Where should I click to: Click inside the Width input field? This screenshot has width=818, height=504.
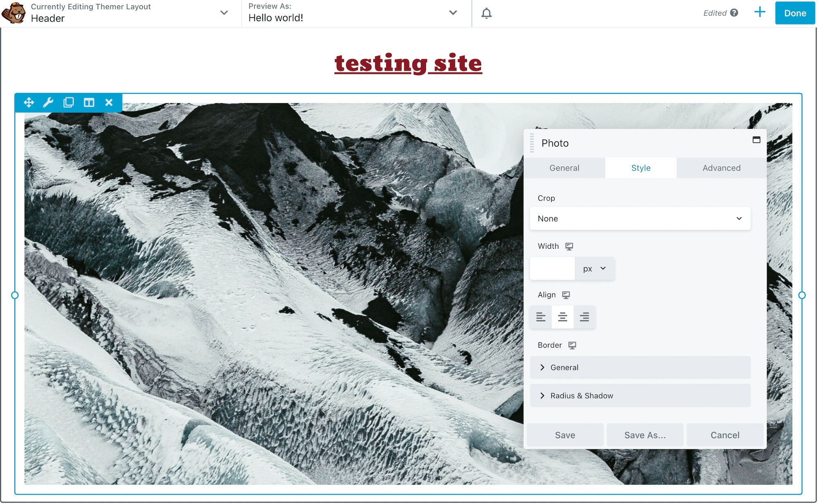click(x=552, y=269)
